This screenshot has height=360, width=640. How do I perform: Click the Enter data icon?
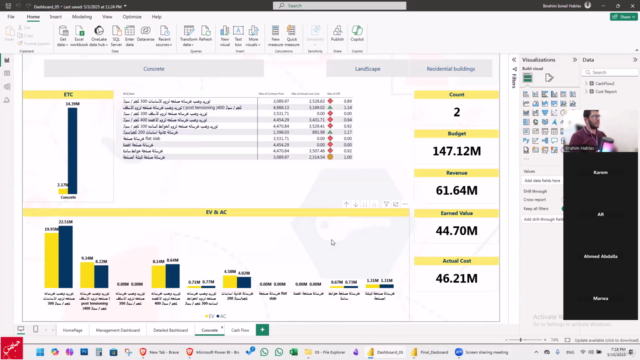click(130, 36)
